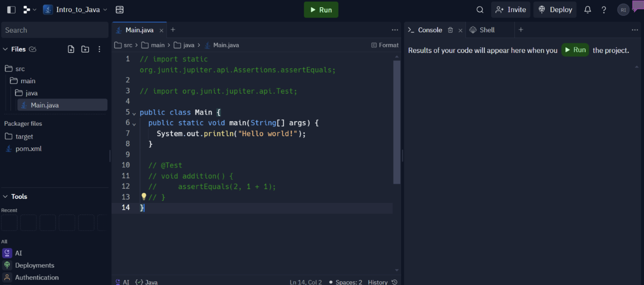Open the editor pane three-dot menu

[x=395, y=30]
